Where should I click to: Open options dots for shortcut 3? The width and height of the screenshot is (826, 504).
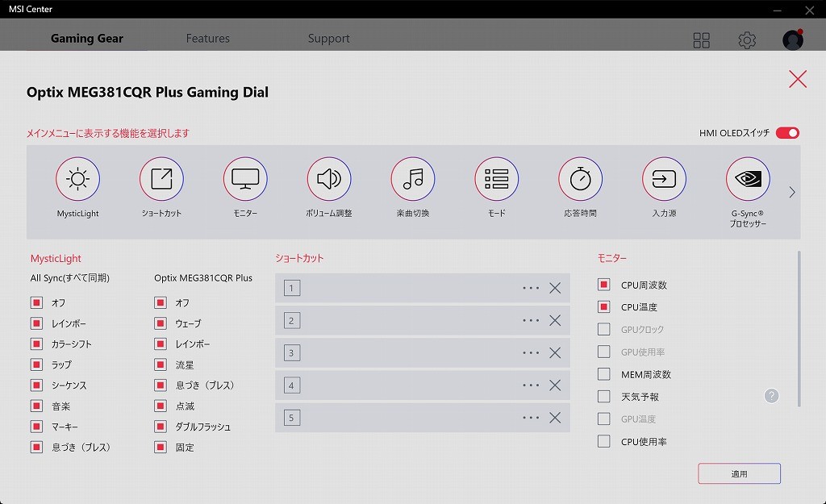tap(531, 353)
